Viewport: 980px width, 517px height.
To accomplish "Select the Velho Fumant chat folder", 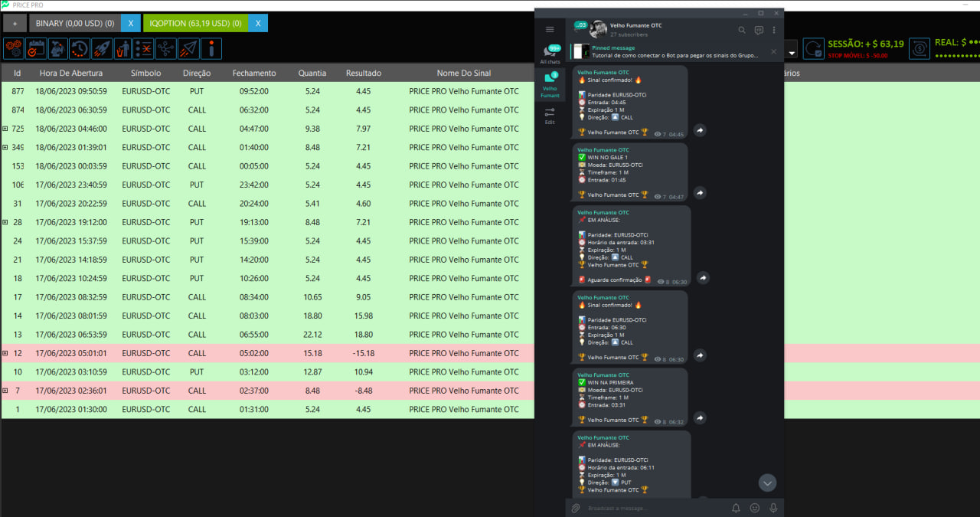I will 550,84.
